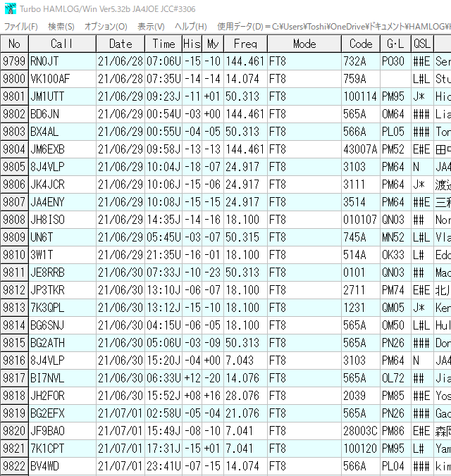Open the オプション(O) menu
This screenshot has width=451, height=476.
click(x=106, y=27)
